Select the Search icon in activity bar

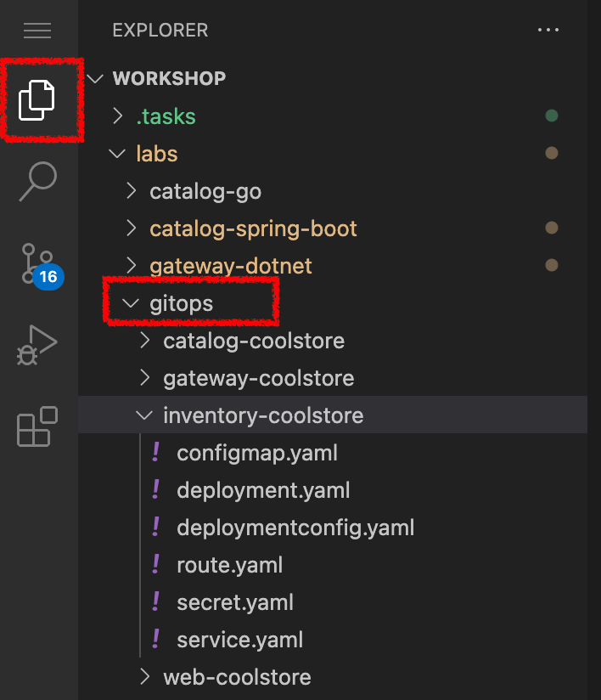pos(37,182)
